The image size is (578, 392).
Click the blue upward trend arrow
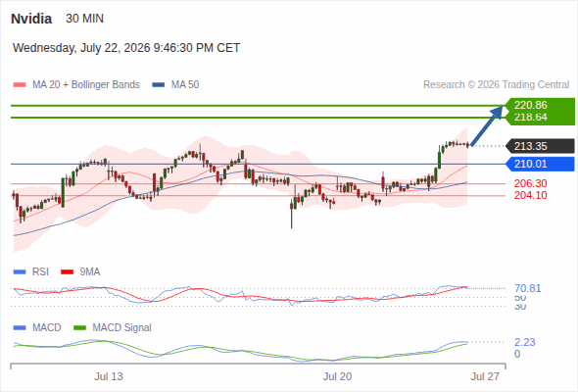(x=487, y=125)
